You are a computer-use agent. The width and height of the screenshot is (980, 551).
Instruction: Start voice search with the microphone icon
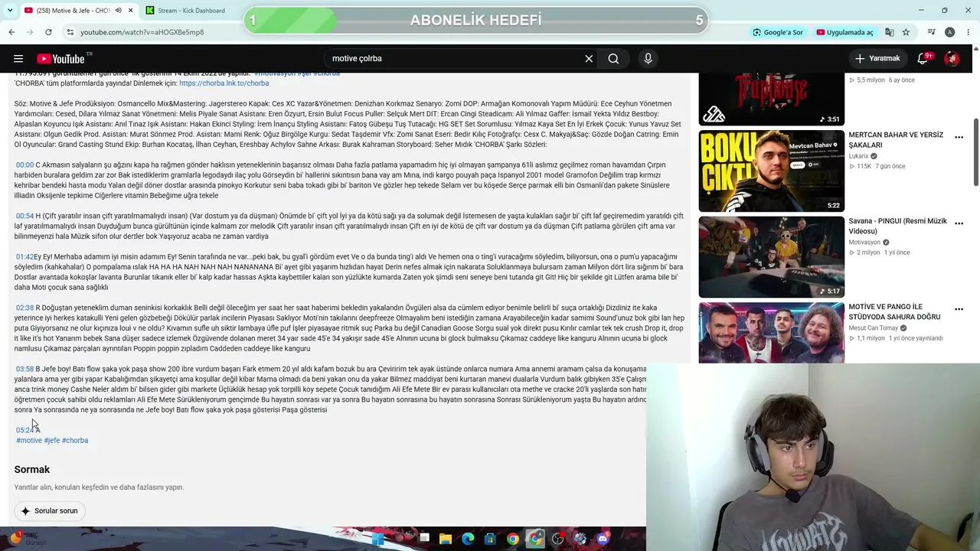pos(648,59)
